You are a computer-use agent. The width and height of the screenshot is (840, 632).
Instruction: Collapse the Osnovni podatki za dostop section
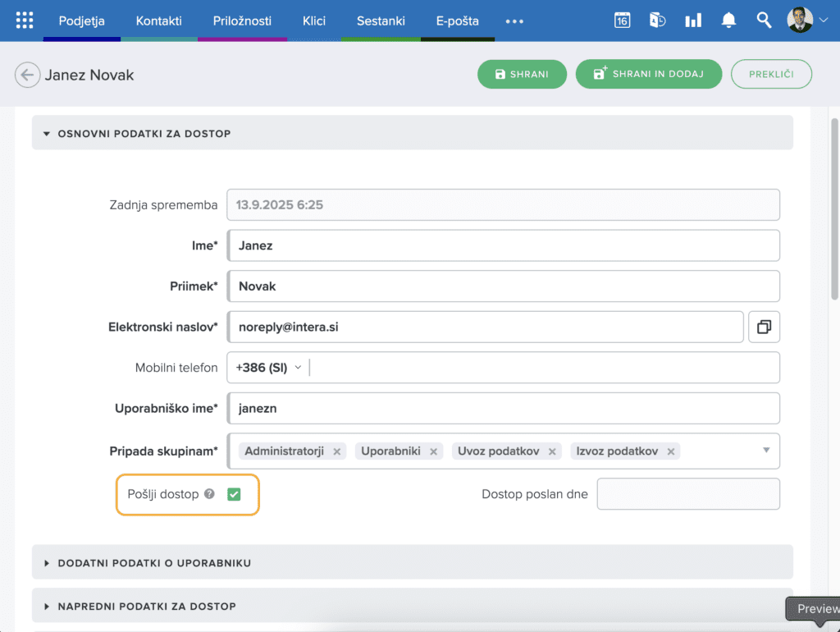pyautogui.click(x=144, y=133)
